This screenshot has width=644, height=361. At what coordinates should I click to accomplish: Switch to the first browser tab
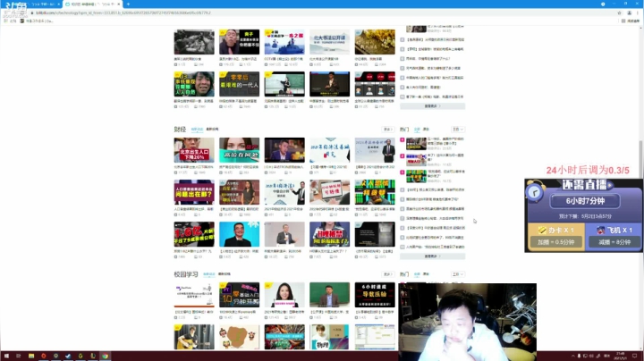click(x=33, y=4)
